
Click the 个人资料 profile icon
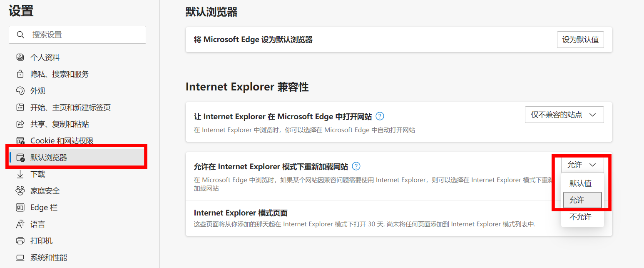pos(20,57)
